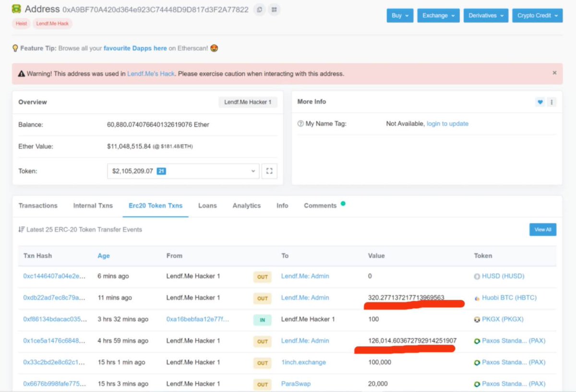Open the Info tab
Screen dimensions: 576x392
tap(282, 205)
